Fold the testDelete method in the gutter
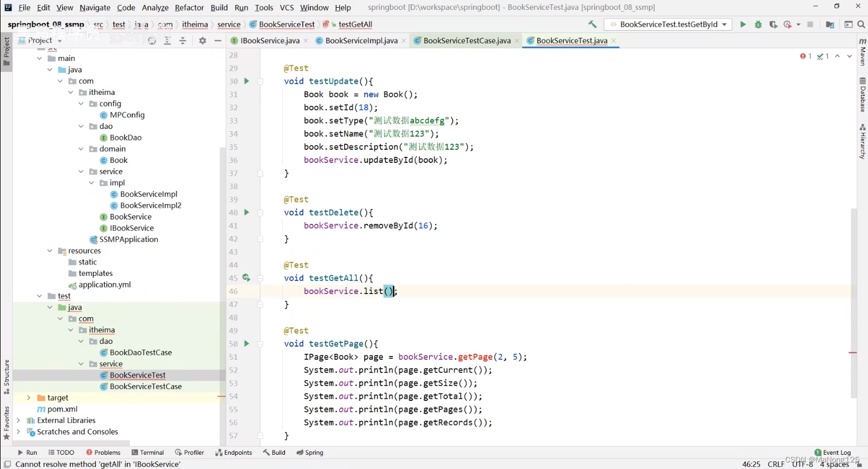Screen dimensions: 868x469 (x=260, y=212)
